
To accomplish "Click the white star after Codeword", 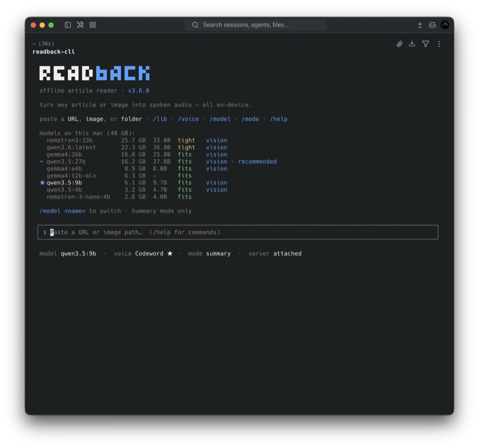I will point(170,253).
